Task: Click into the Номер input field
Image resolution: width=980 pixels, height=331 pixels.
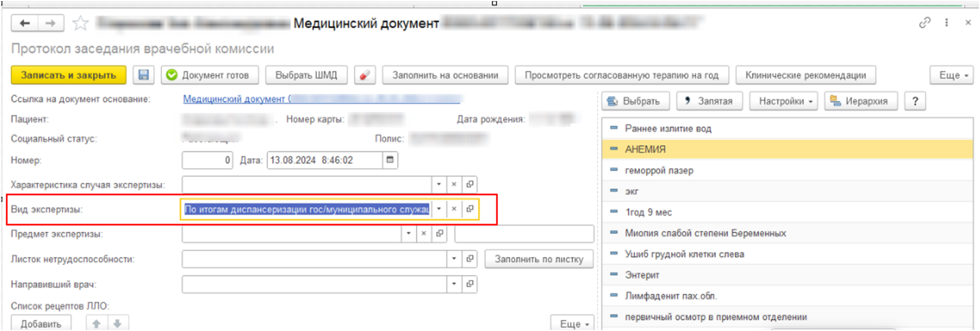Action: point(207,160)
